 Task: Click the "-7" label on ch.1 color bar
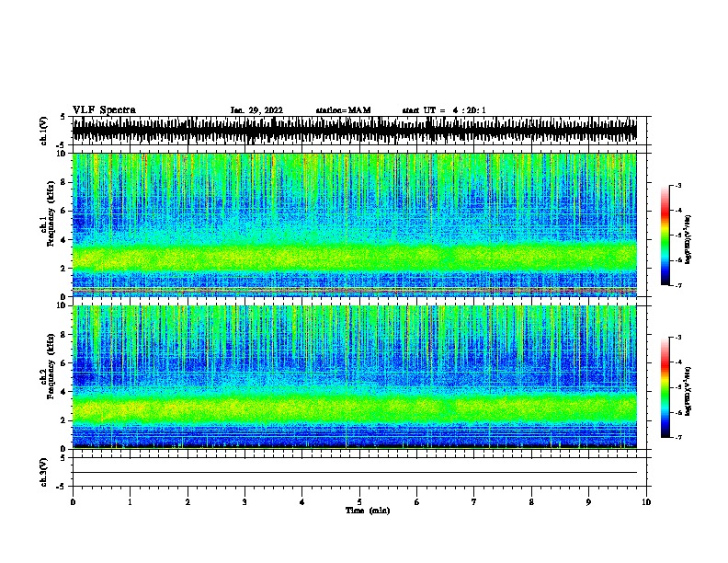pyautogui.click(x=677, y=285)
